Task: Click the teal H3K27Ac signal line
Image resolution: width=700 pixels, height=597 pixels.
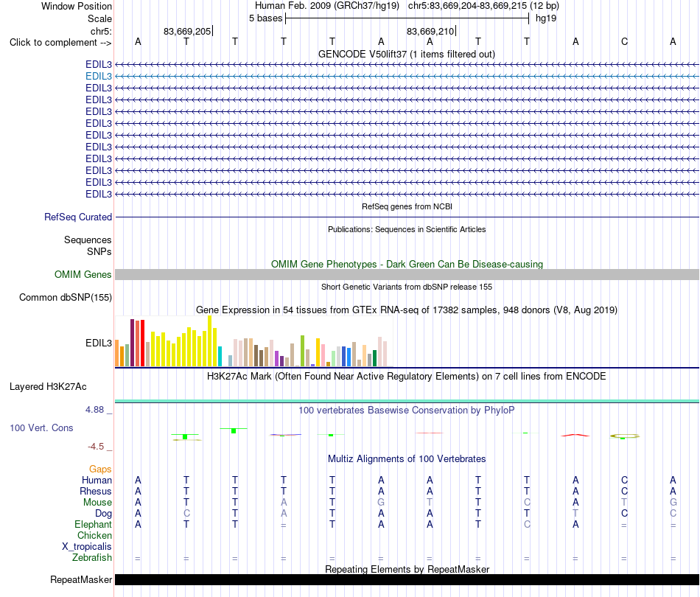Action: 407,401
